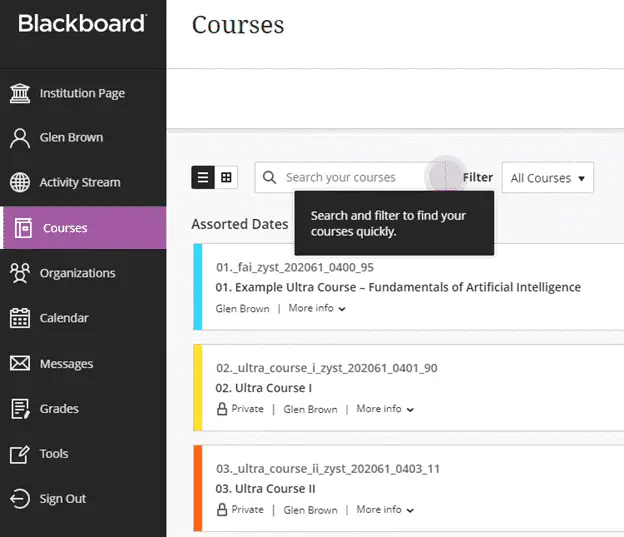The width and height of the screenshot is (624, 537).
Task: Click the Glen Brown profile icon
Action: coord(20,138)
